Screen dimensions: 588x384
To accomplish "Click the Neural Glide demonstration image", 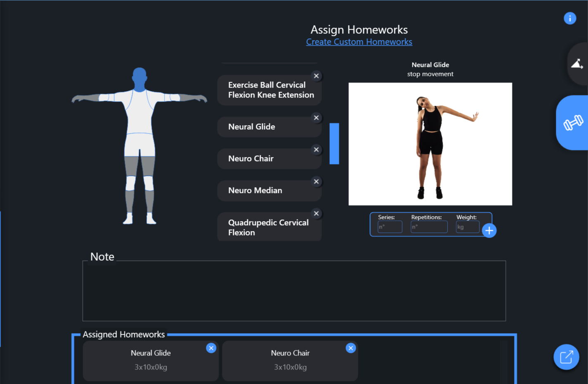I will pos(430,144).
